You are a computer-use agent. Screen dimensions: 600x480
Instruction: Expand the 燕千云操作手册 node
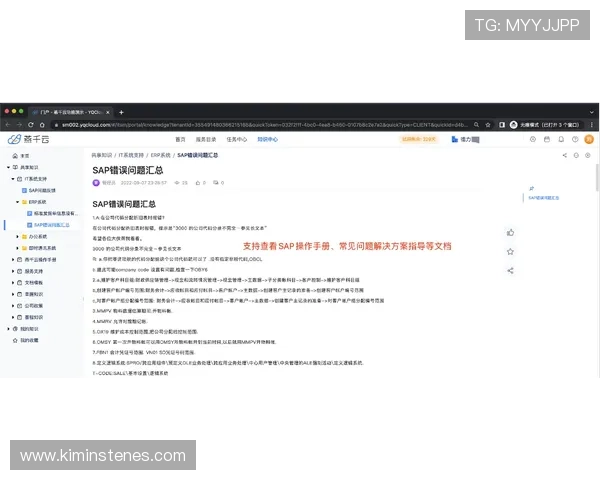coord(13,260)
